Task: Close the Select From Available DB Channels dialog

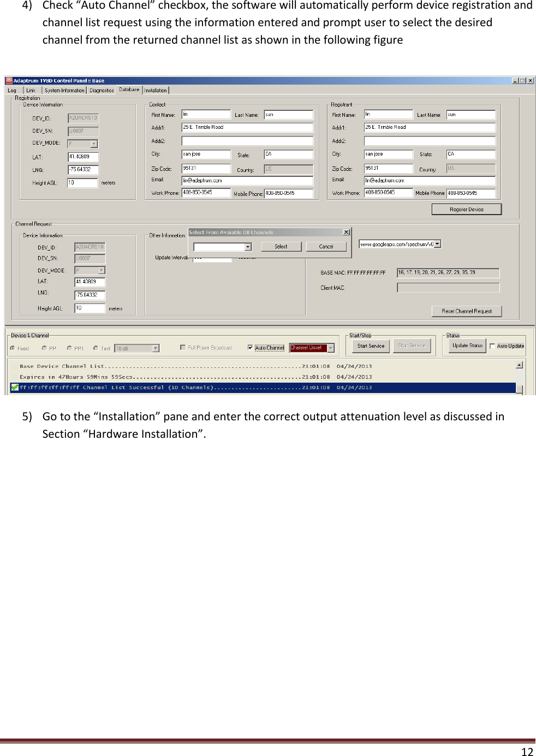Action: (346, 232)
